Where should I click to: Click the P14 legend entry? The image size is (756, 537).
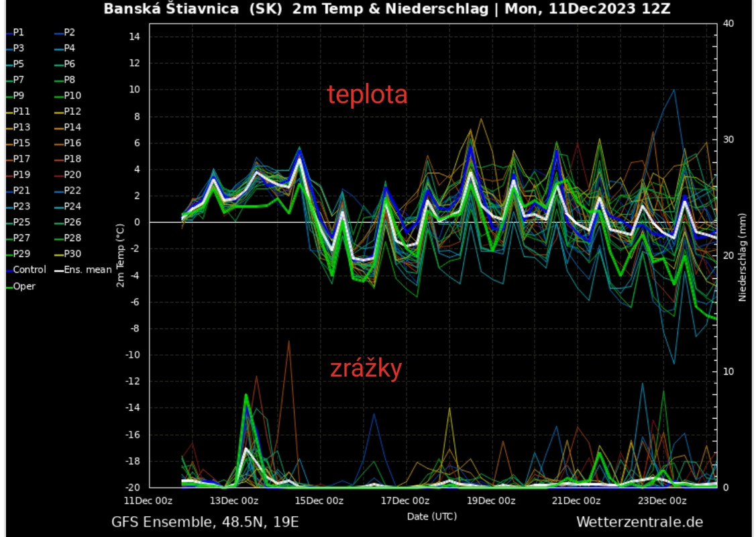click(x=68, y=128)
